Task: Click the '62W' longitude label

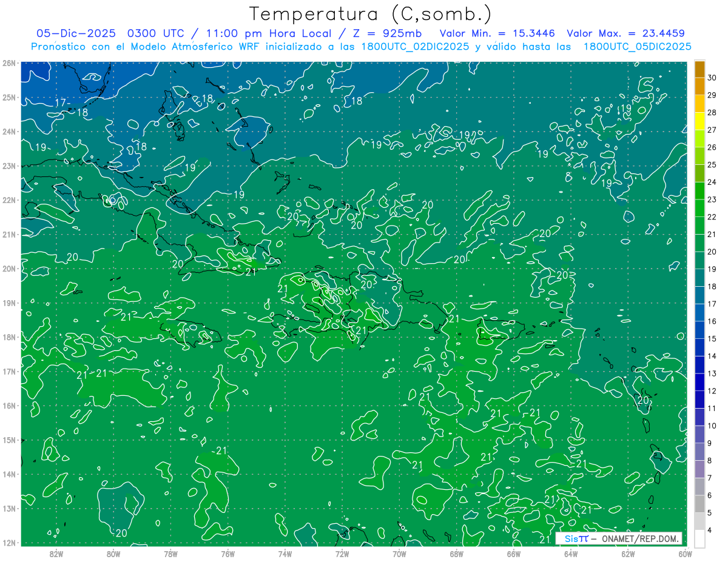Action: [x=628, y=554]
